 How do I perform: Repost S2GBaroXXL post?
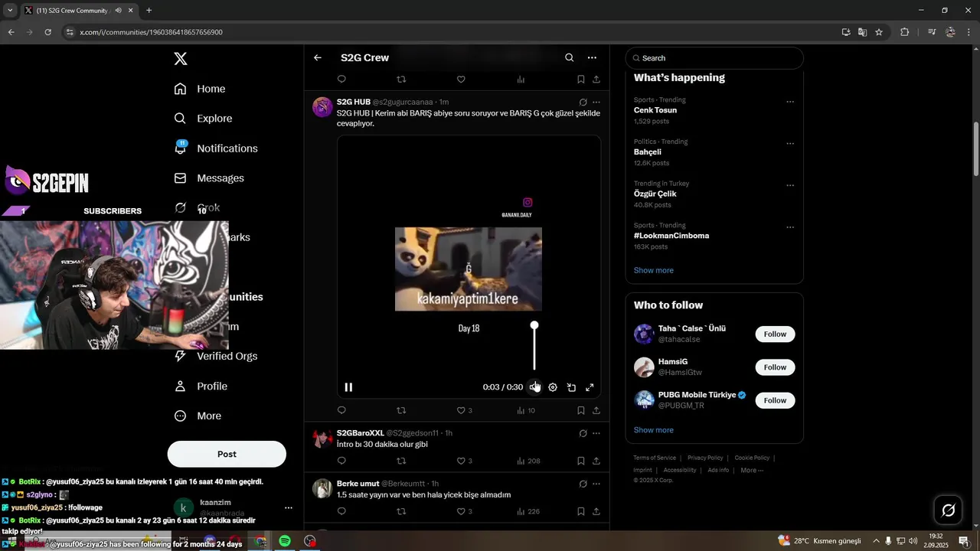(401, 461)
